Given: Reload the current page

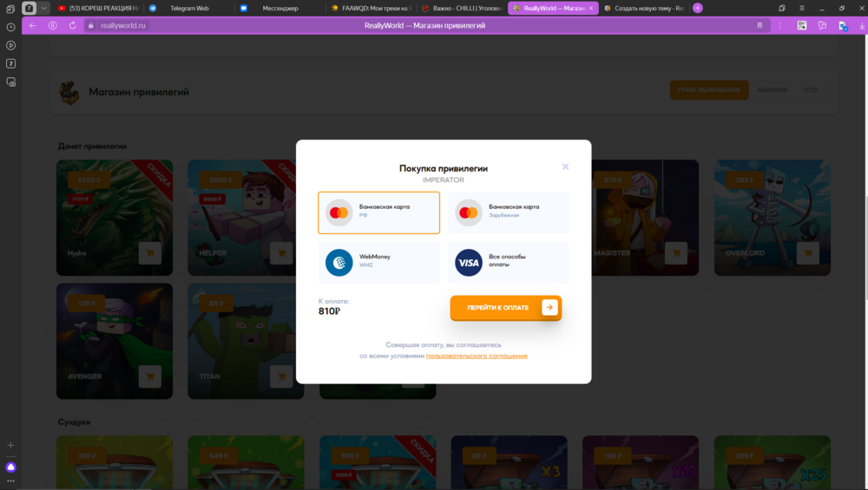Looking at the screenshot, I should [x=73, y=25].
